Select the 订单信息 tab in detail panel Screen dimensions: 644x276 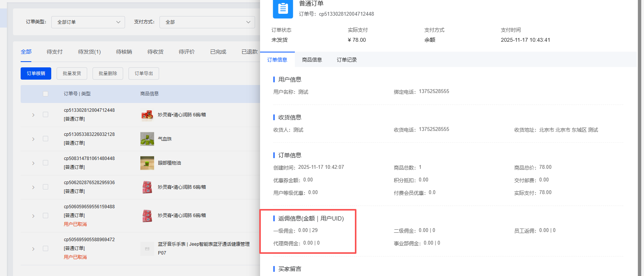277,60
